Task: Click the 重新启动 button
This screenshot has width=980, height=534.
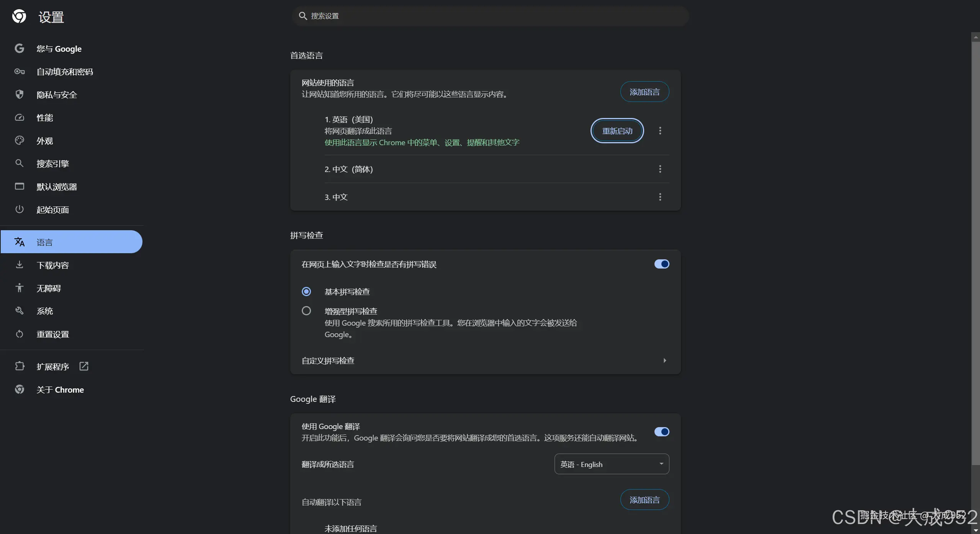Action: (x=617, y=131)
